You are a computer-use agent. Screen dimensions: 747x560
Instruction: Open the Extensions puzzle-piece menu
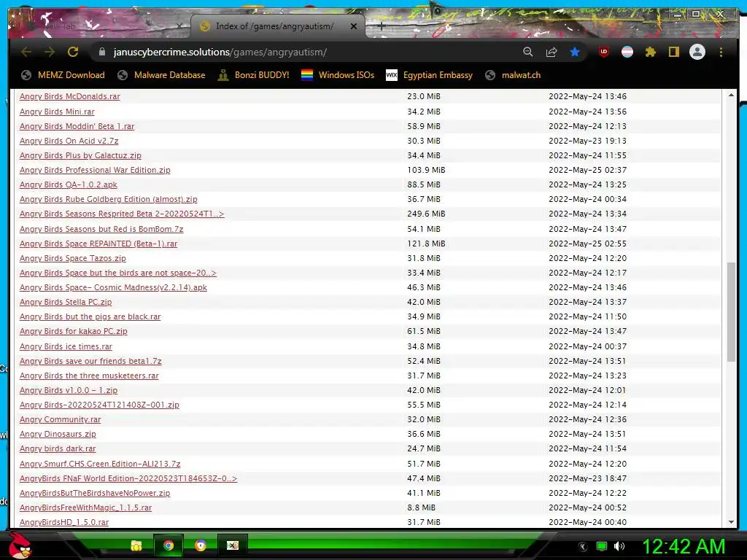pos(650,52)
